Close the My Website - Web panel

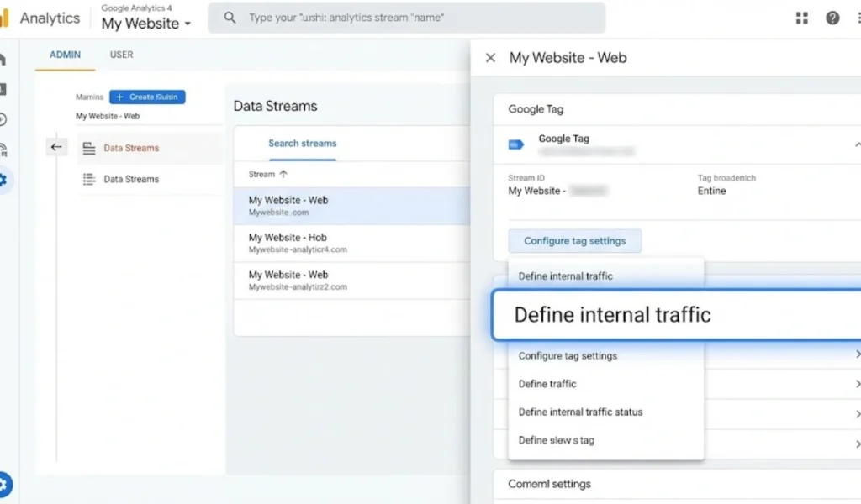pos(491,58)
